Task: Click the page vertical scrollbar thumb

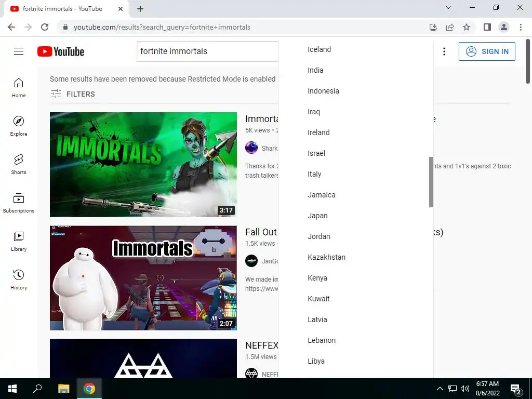Action: pyautogui.click(x=528, y=61)
